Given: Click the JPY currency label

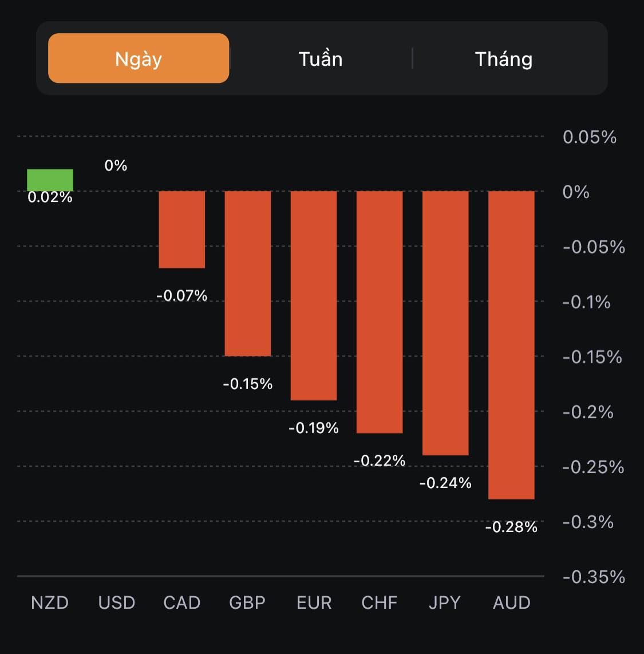Looking at the screenshot, I should coord(445,603).
